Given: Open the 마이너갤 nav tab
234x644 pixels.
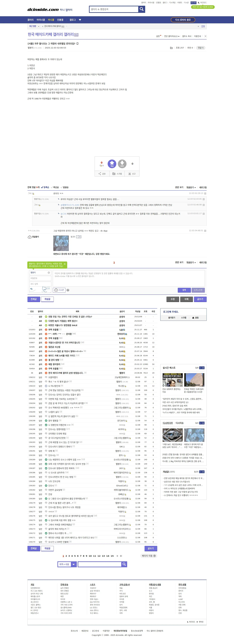Looking at the screenshot, I should point(41,20).
